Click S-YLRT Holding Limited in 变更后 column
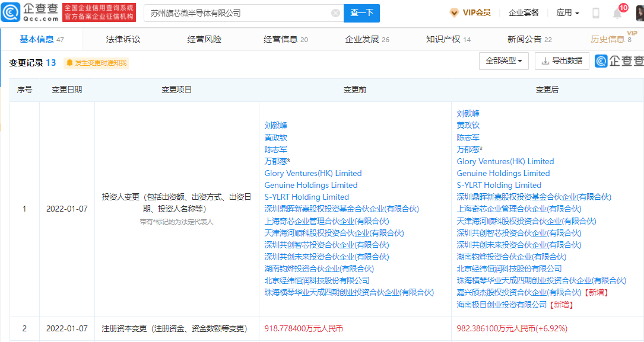Viewport: 644px width, 342px height. pyautogui.click(x=499, y=185)
